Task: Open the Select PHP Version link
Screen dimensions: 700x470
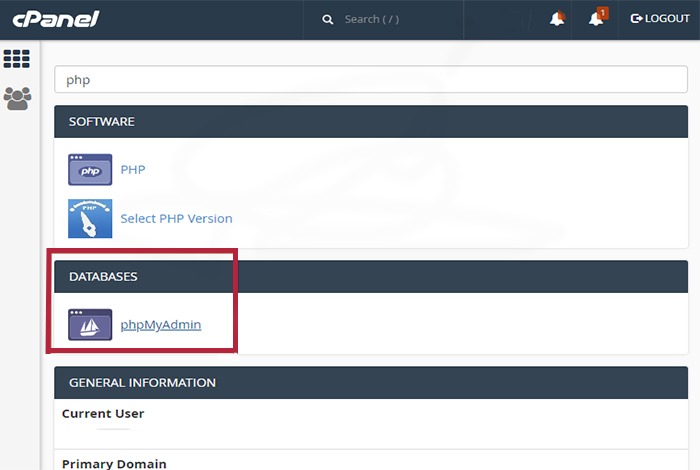Action: click(176, 219)
